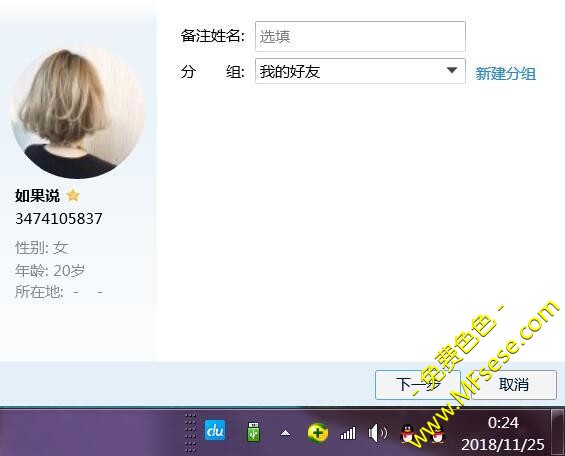Screen dimensions: 565x456
Task: Open the volume speaker tray icon
Action: pos(378,433)
